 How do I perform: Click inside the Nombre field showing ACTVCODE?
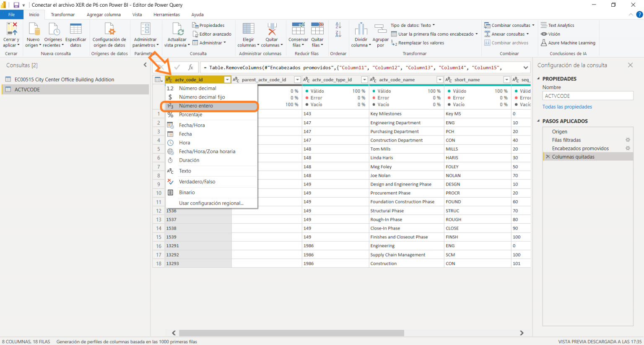point(587,96)
